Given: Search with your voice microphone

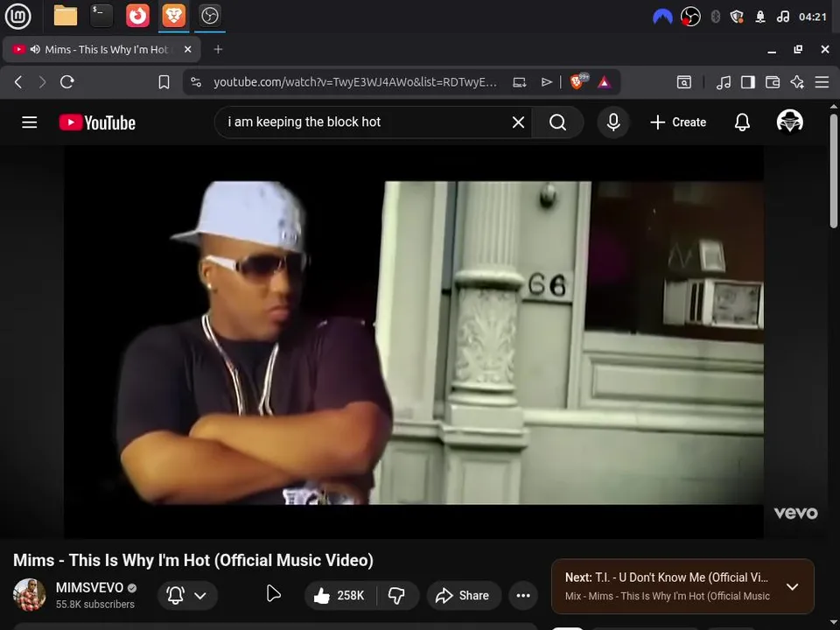Looking at the screenshot, I should (613, 122).
